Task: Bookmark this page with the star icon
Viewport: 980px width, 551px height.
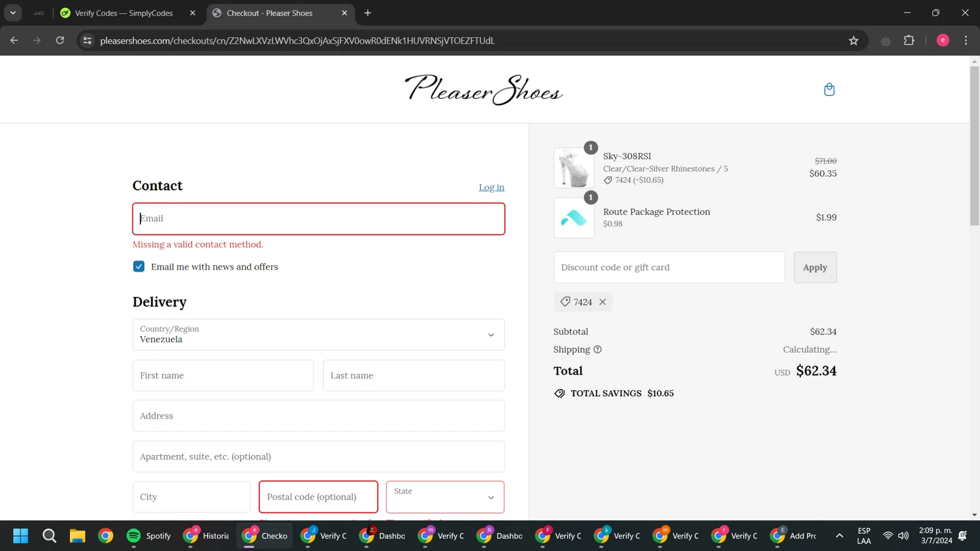Action: (853, 40)
